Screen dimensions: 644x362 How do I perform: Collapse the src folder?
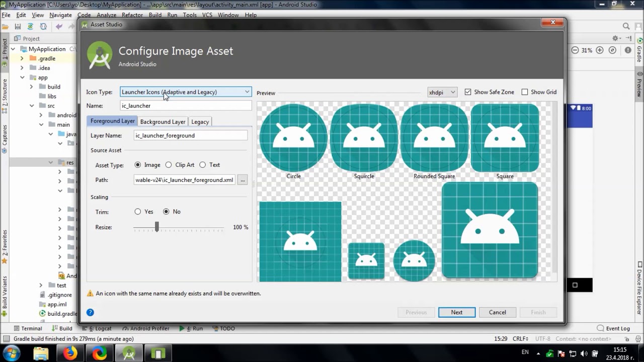[x=31, y=106]
